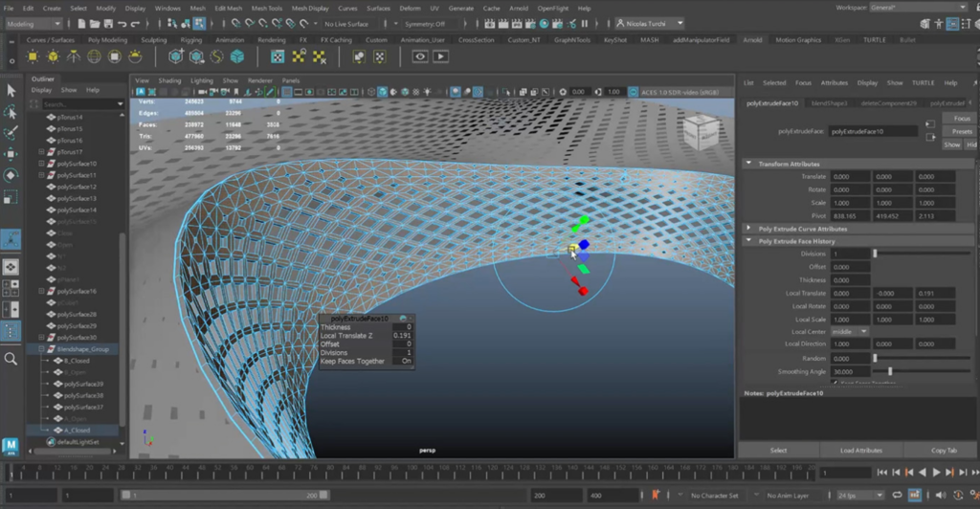Click the Load Attributes button
This screenshot has width=980, height=509.
coord(861,451)
